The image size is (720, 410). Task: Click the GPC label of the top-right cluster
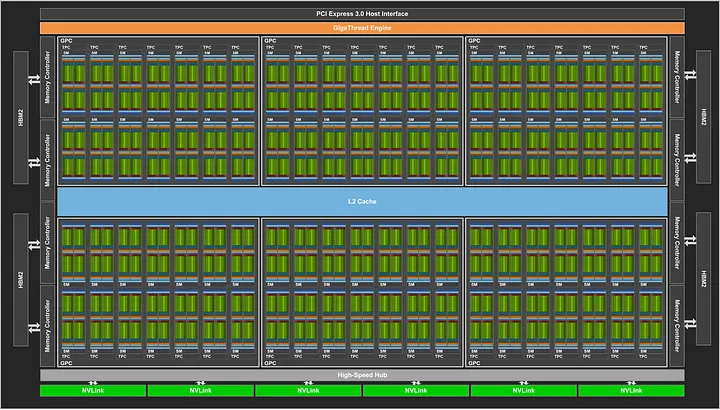point(474,41)
